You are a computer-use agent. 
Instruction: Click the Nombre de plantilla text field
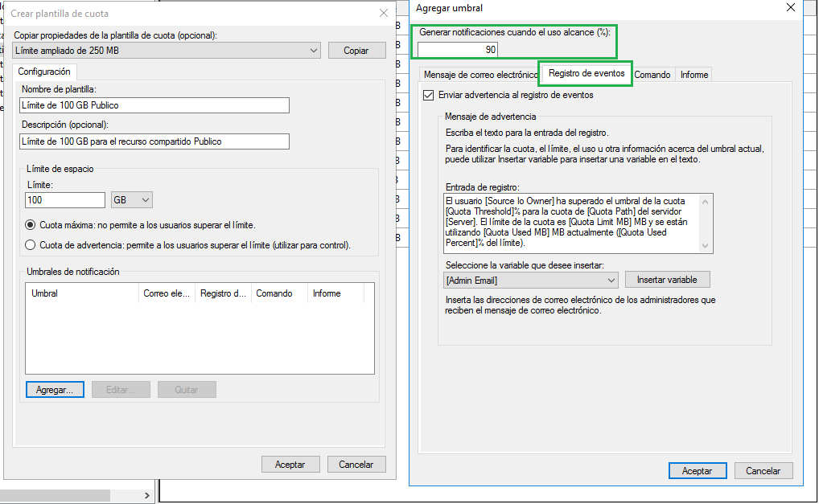pyautogui.click(x=154, y=105)
